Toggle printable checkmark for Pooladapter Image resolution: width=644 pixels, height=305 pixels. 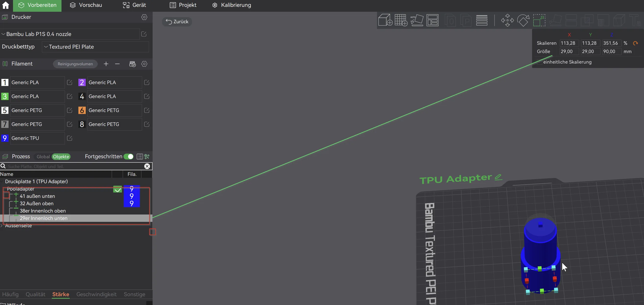coord(118,190)
